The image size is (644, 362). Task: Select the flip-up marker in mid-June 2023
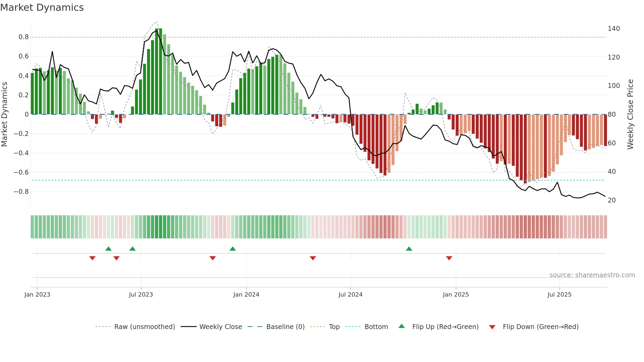coord(133,249)
